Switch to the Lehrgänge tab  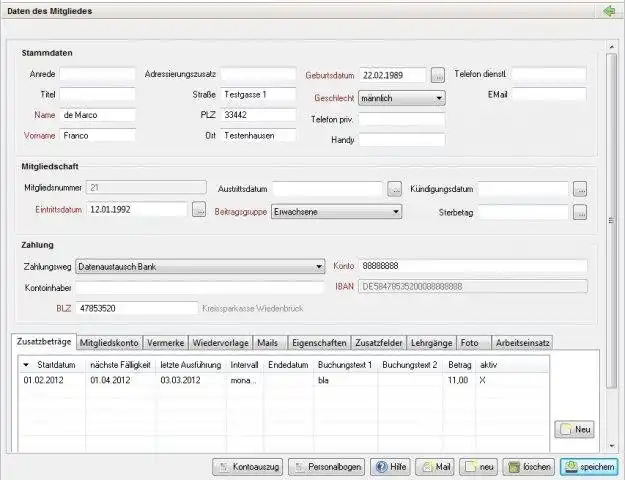[x=431, y=343]
